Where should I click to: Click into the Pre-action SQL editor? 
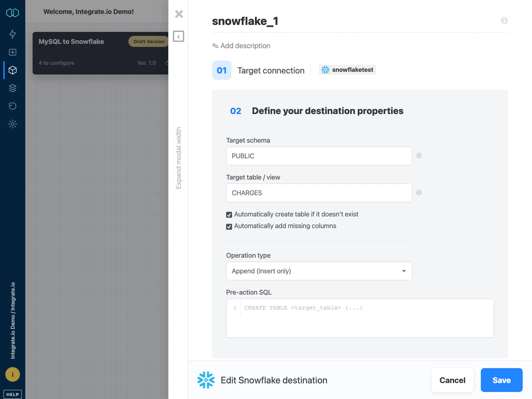coord(360,318)
